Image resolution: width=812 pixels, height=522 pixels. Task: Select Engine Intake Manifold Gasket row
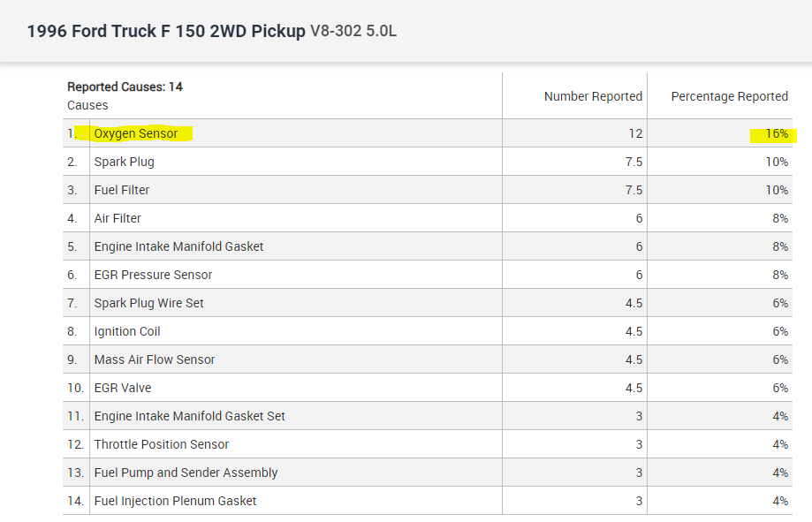[178, 246]
